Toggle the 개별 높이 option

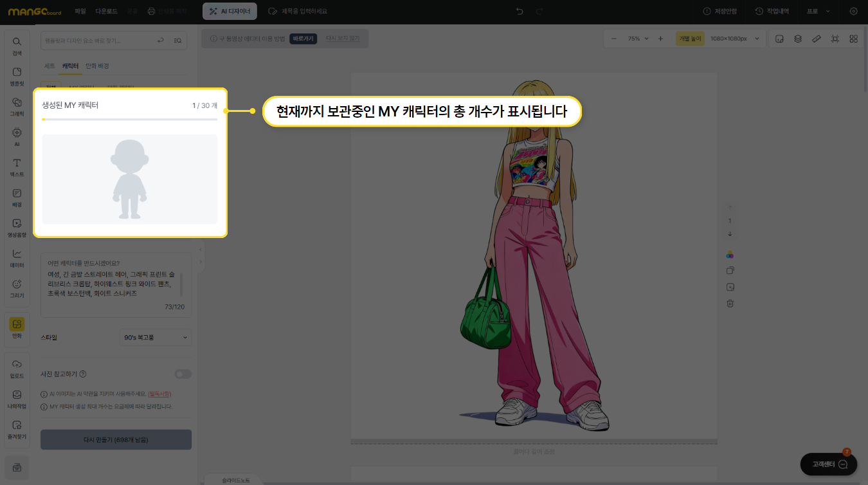(690, 39)
